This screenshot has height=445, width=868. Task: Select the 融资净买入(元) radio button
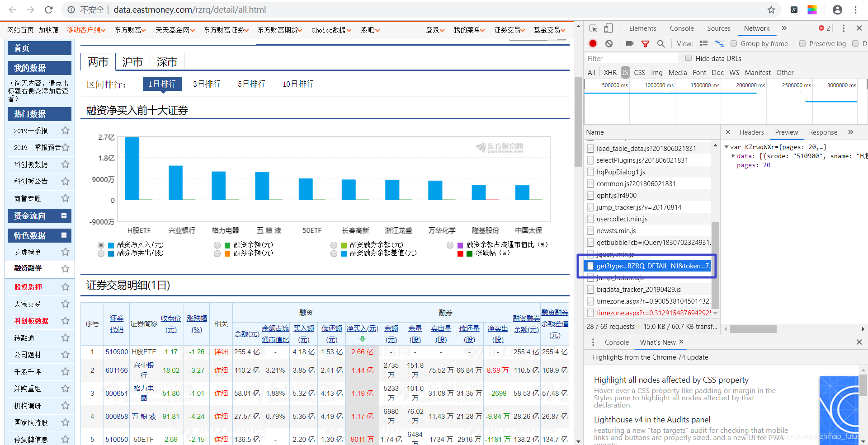coord(101,245)
